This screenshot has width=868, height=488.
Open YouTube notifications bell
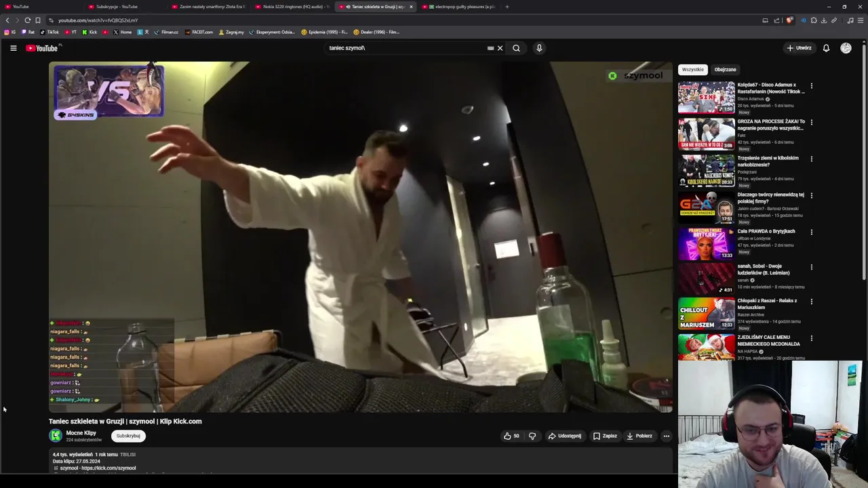826,48
